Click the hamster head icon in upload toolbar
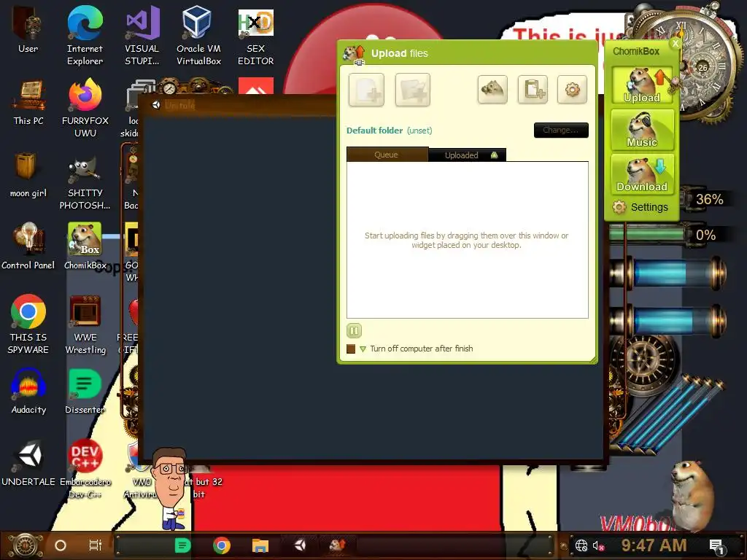747x560 pixels. (492, 89)
